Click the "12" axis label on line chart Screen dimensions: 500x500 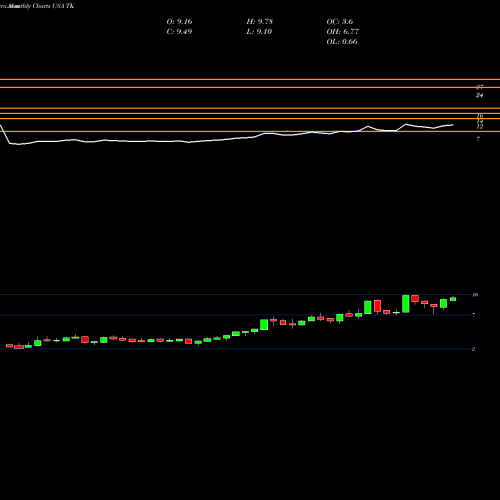[x=480, y=127]
